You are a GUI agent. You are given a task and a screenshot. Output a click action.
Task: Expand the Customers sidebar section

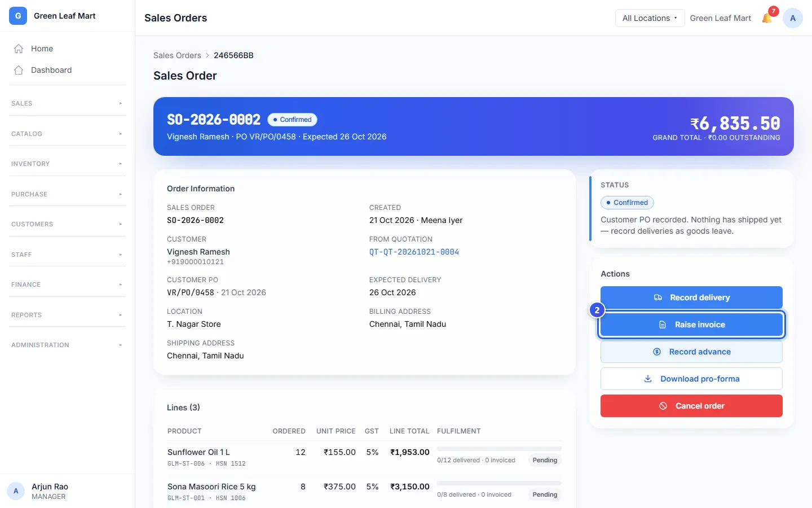(67, 224)
